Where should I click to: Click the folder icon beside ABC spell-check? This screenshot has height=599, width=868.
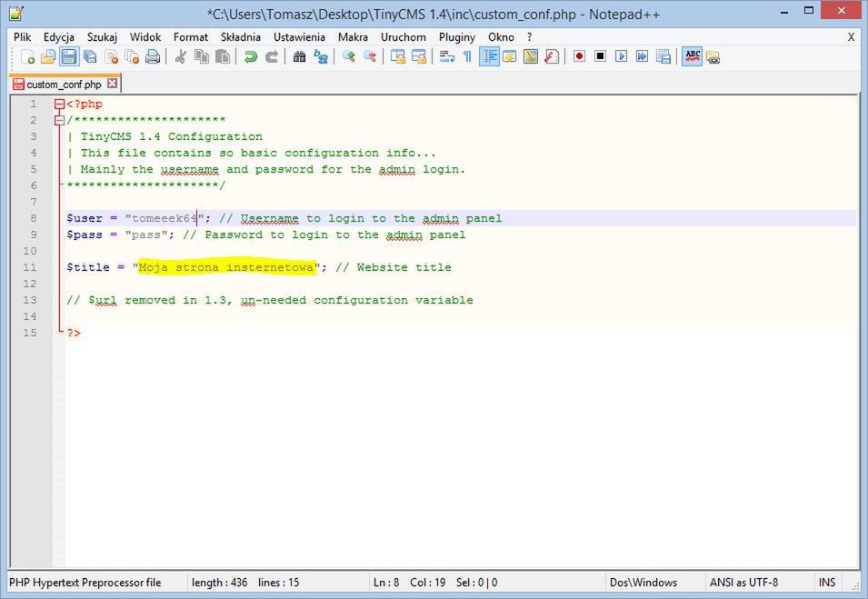713,56
